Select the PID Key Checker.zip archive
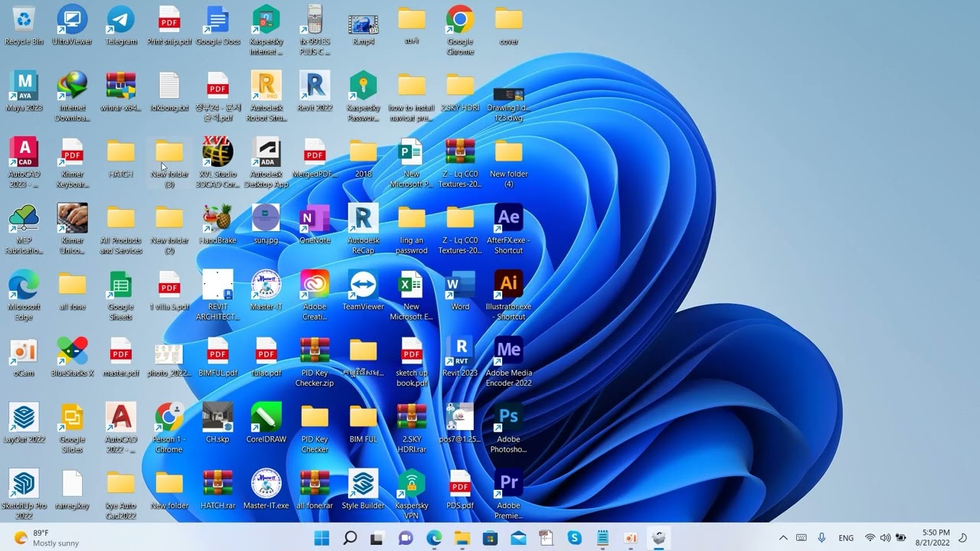 pos(315,362)
